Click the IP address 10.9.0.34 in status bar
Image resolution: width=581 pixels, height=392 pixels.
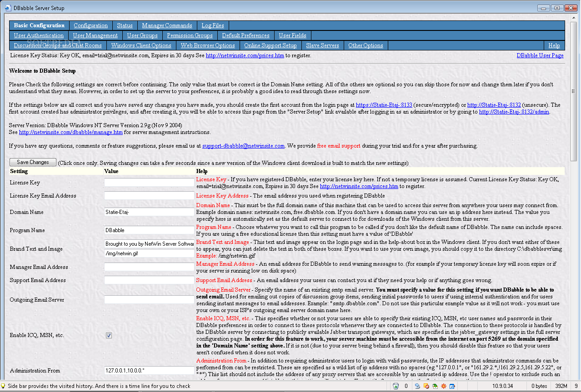[502, 386]
